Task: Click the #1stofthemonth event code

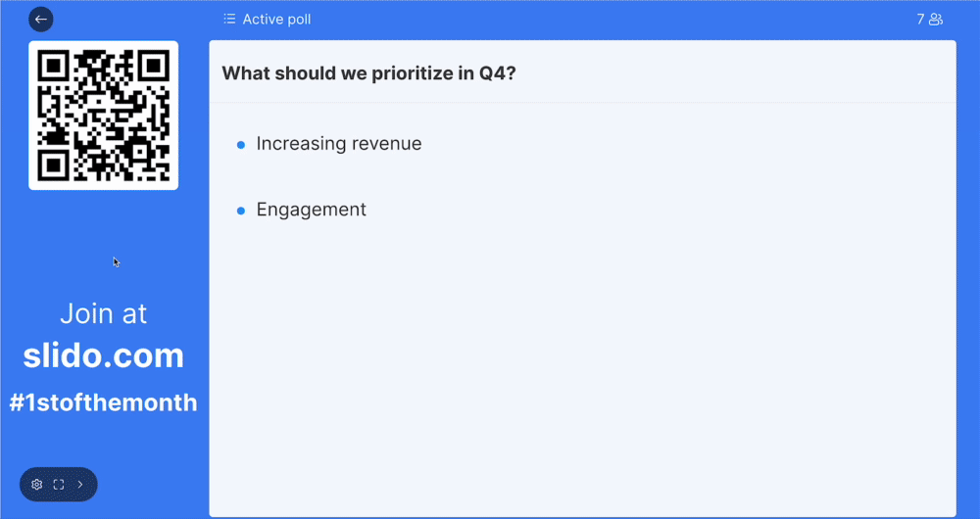Action: [x=103, y=402]
